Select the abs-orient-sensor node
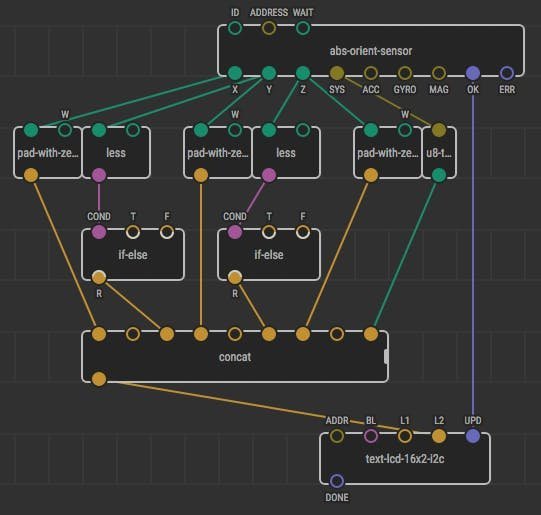The width and height of the screenshot is (541, 515). tap(371, 51)
